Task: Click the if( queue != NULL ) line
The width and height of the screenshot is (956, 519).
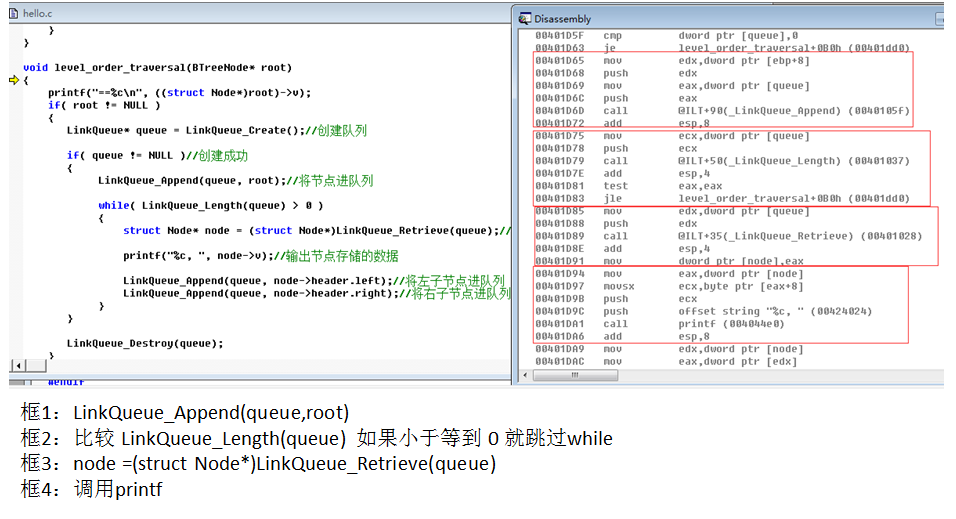Action: [x=157, y=156]
